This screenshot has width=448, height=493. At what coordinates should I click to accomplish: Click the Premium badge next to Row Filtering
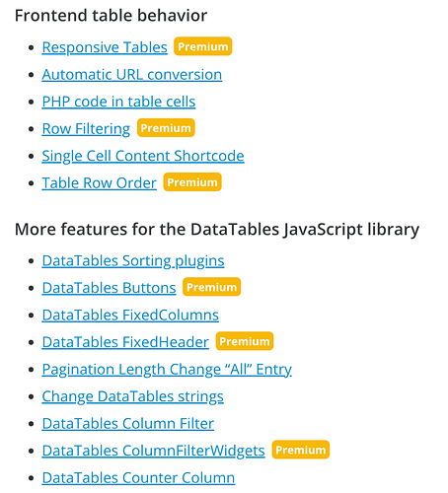[166, 128]
